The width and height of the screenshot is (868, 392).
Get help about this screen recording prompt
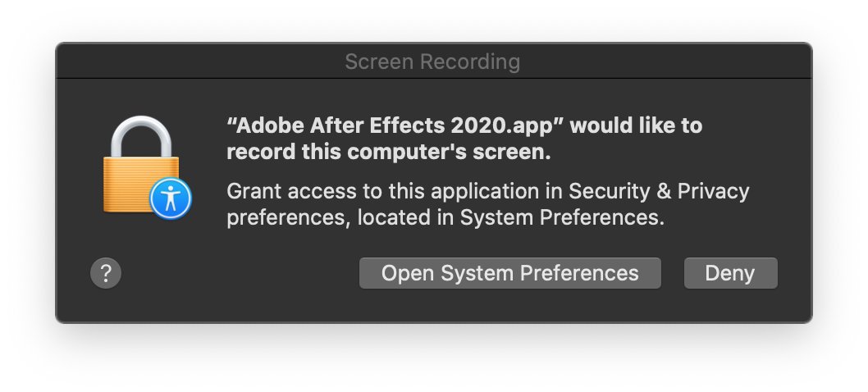106,273
